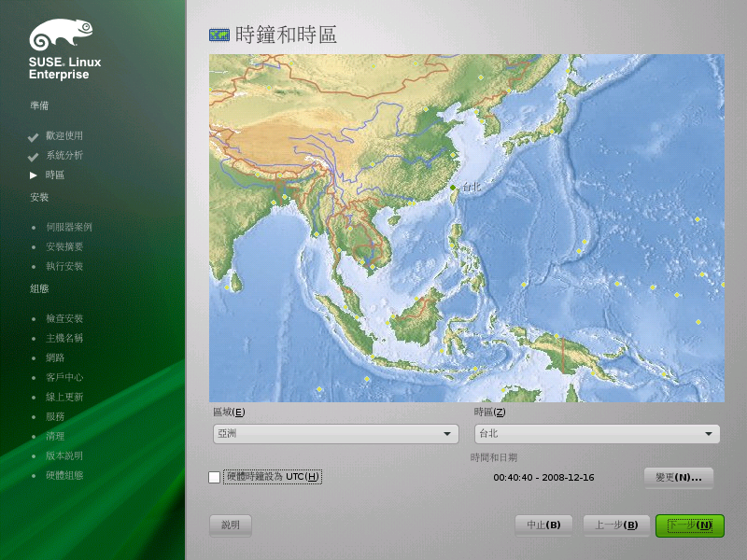Viewport: 747px width, 560px height.
Task: Click the green 下一步(N) button
Action: click(690, 525)
